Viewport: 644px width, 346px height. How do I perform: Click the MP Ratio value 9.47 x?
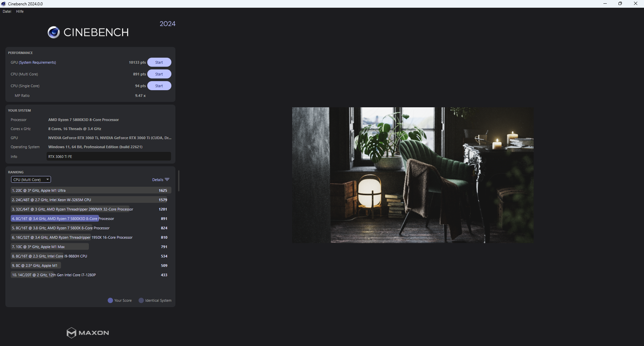(140, 96)
